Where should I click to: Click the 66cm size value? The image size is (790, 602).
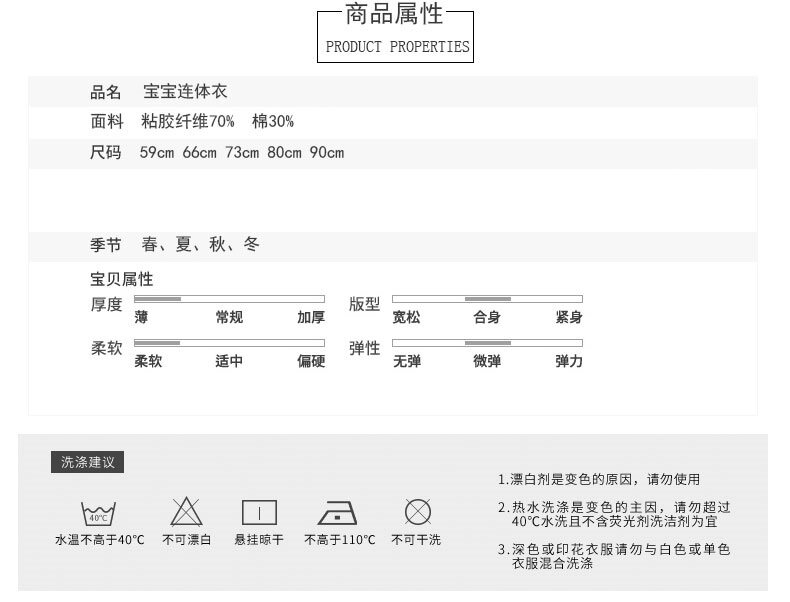(200, 153)
